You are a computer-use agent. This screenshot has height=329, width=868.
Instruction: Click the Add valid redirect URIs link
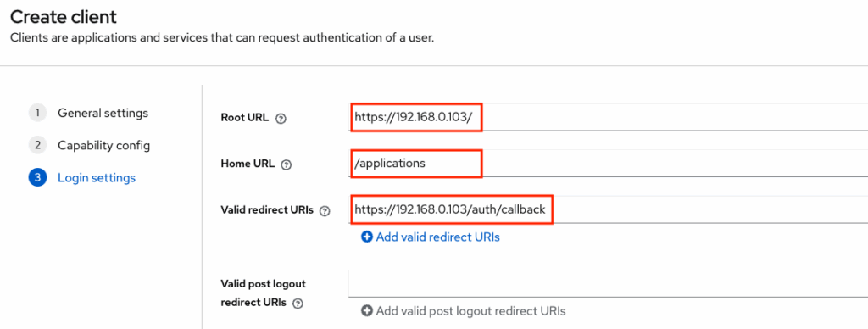tap(438, 237)
